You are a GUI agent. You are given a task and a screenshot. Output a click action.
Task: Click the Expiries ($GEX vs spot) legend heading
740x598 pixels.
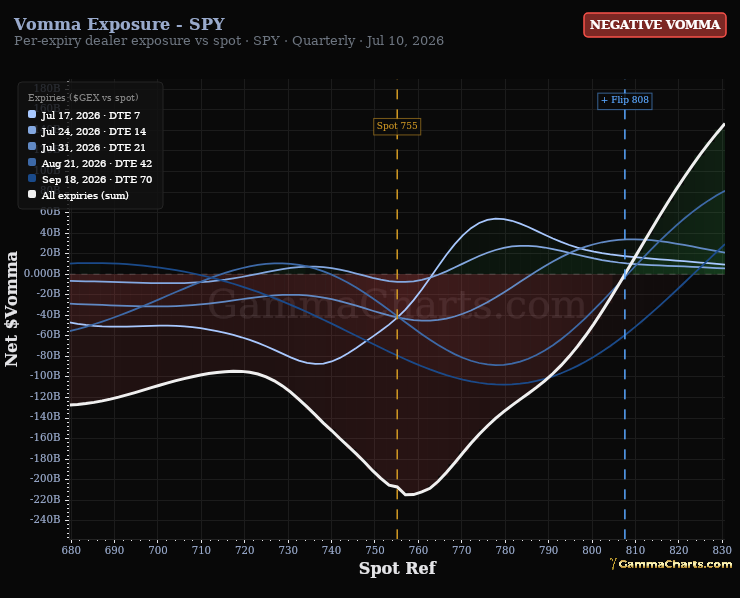click(83, 98)
